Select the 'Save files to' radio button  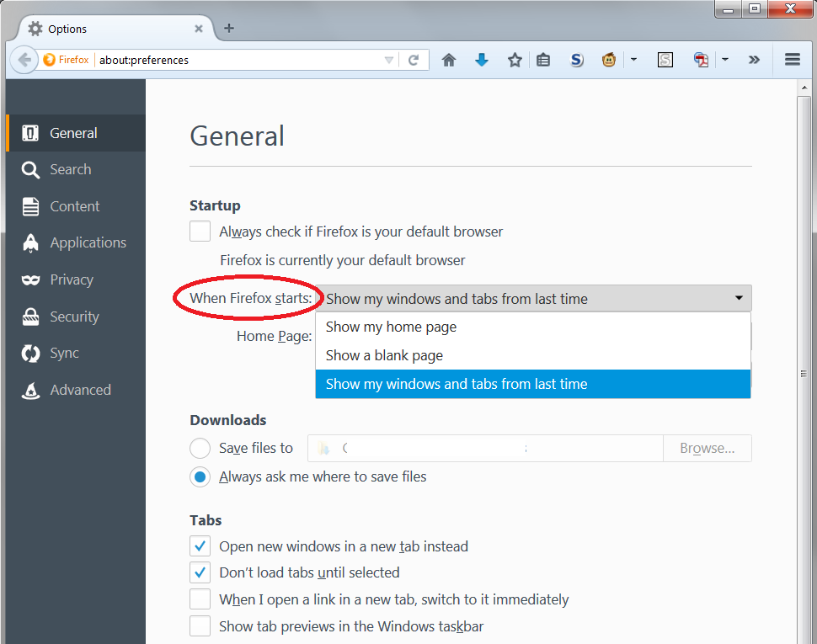200,448
